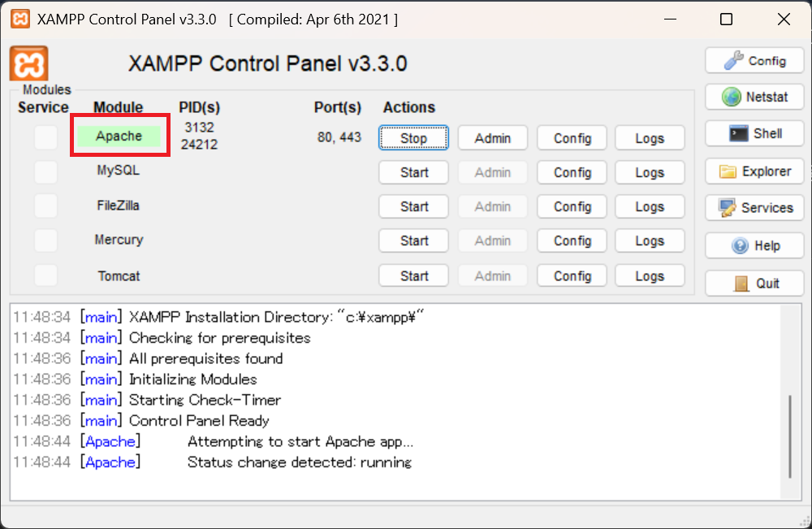Quit XAMPP using the Quit icon
Screen dimensions: 812x529
point(754,282)
